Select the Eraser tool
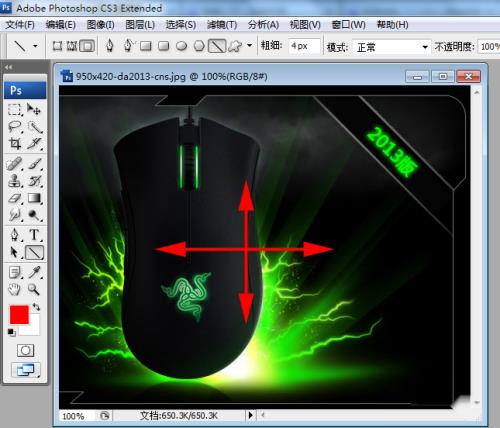 [x=14, y=198]
